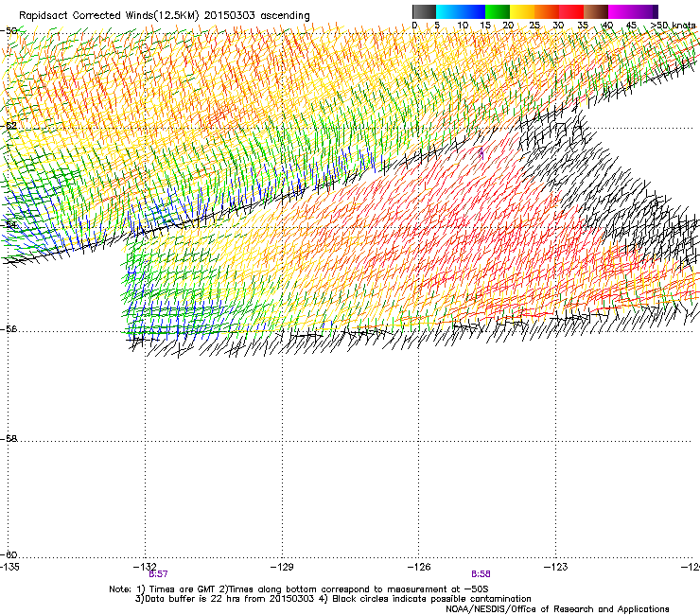Click the purple time stamp '8:58'
Image resolution: width=700 pixels, height=615 pixels.
click(481, 574)
